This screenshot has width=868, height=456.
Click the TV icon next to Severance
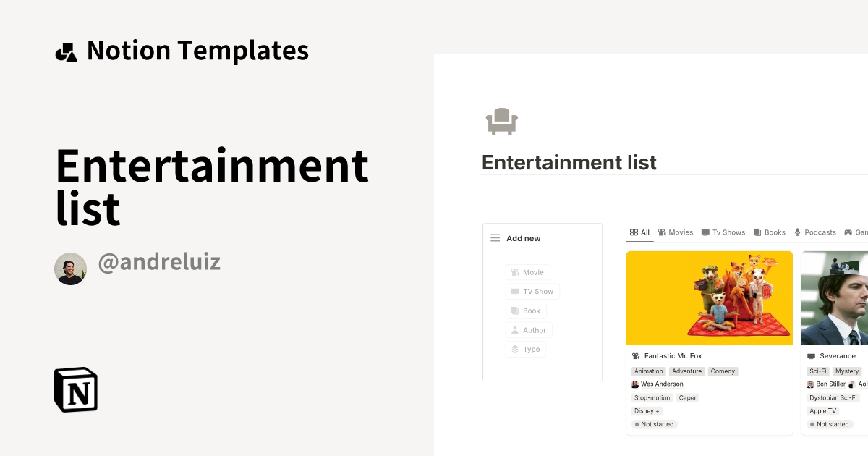click(812, 355)
